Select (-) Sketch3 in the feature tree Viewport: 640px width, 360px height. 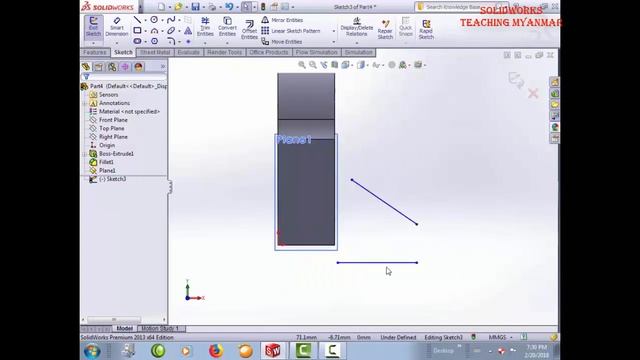pos(108,179)
